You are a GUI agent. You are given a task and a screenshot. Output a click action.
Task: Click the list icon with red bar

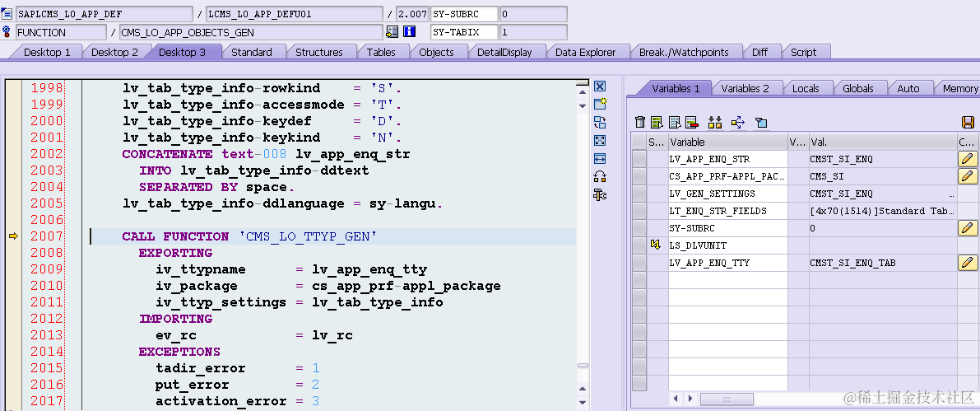(x=691, y=123)
